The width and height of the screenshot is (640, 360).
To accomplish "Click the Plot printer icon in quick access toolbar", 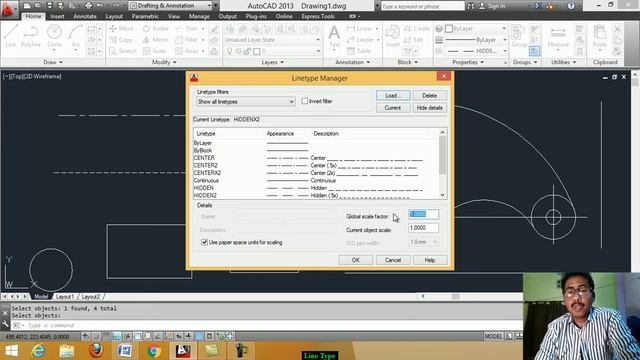I will tap(88, 6).
